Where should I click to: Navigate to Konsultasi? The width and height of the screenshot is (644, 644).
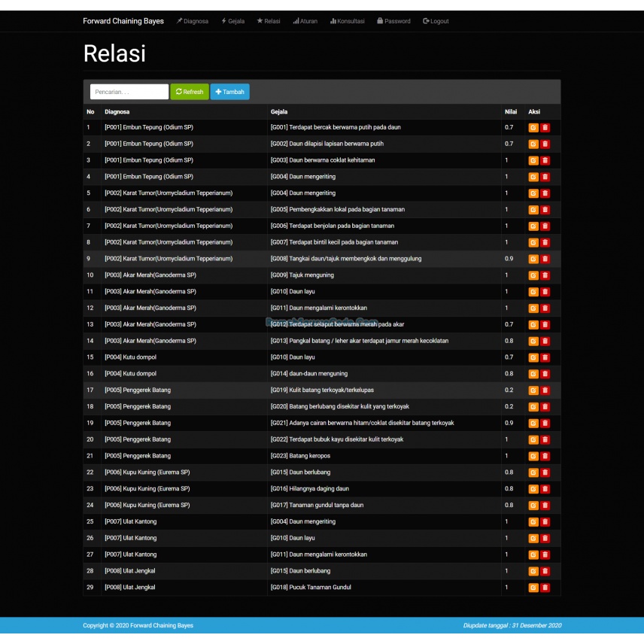click(x=348, y=21)
